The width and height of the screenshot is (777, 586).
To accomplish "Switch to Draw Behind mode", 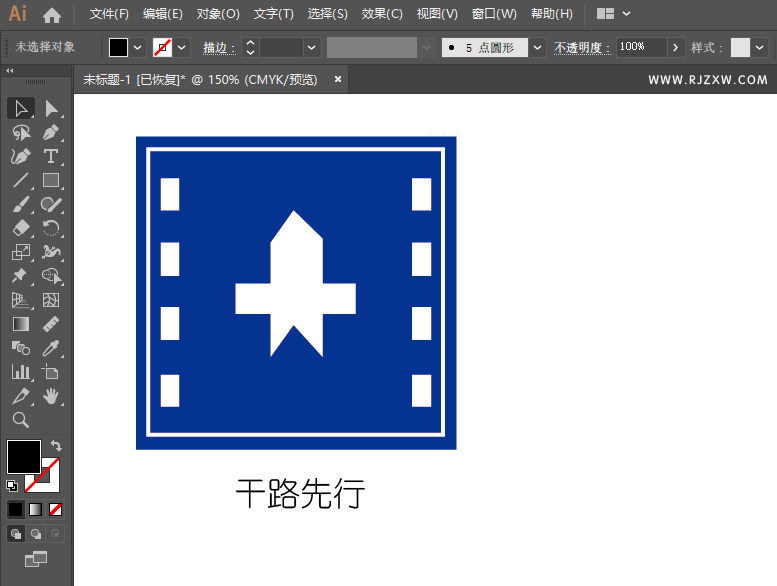I will tap(36, 534).
